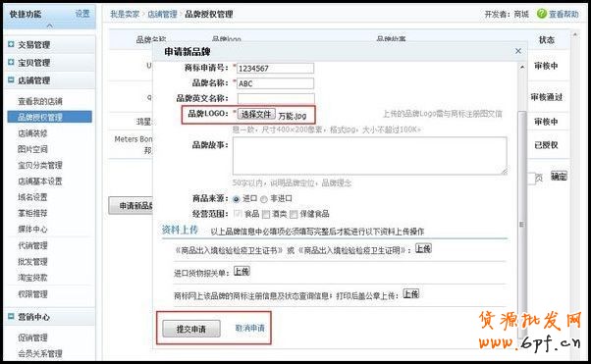Click the green 查看帮助 help icon
This screenshot has width=591, height=364.
point(542,14)
